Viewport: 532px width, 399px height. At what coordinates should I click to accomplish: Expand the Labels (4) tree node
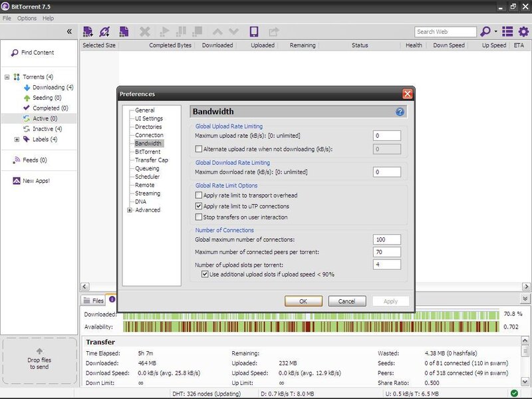coord(17,139)
